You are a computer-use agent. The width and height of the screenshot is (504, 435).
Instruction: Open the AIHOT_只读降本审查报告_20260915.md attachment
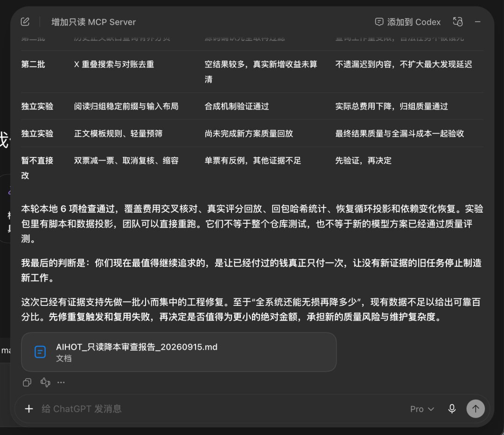(179, 352)
